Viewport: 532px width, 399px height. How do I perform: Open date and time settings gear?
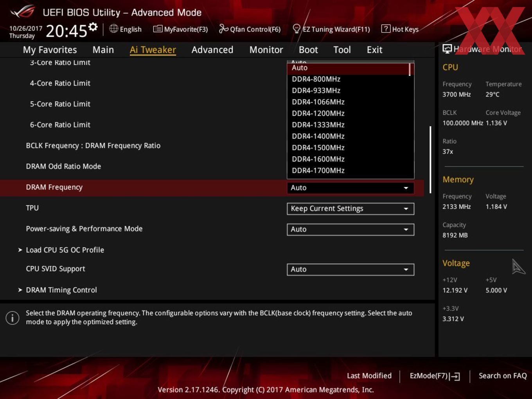click(93, 27)
